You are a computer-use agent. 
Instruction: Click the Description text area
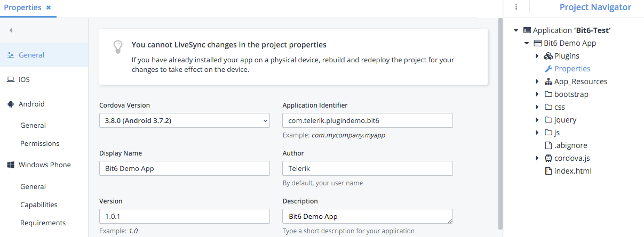coord(368,216)
